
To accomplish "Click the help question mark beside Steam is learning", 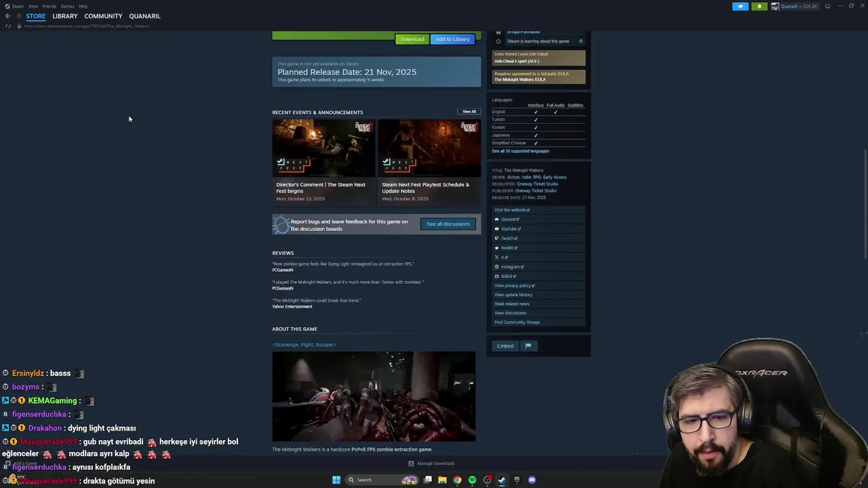I will point(581,41).
